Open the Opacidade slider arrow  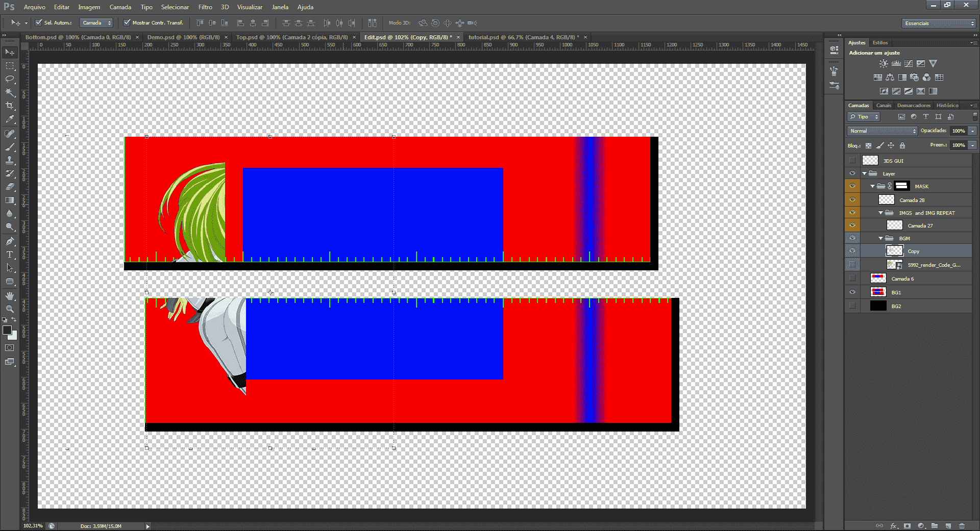coord(973,131)
